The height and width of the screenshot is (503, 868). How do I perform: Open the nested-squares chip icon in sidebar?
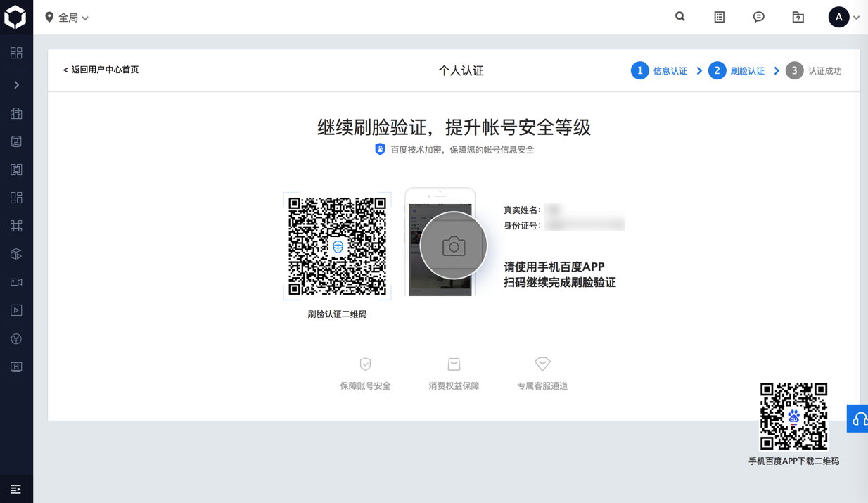pos(16,170)
